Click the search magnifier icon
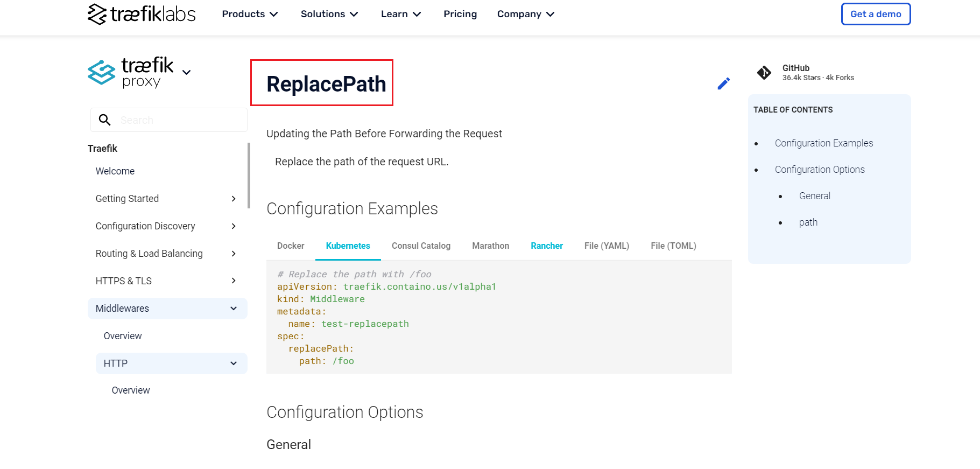The image size is (980, 469). click(105, 120)
